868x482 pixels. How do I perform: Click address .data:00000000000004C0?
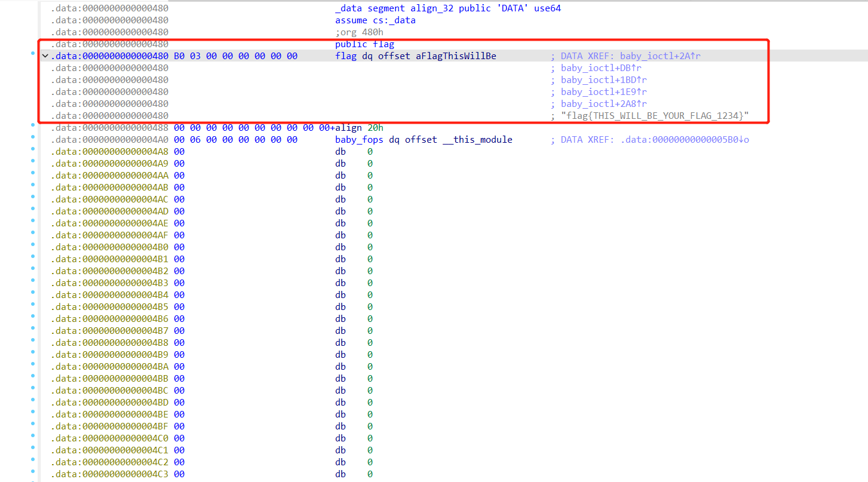point(109,438)
